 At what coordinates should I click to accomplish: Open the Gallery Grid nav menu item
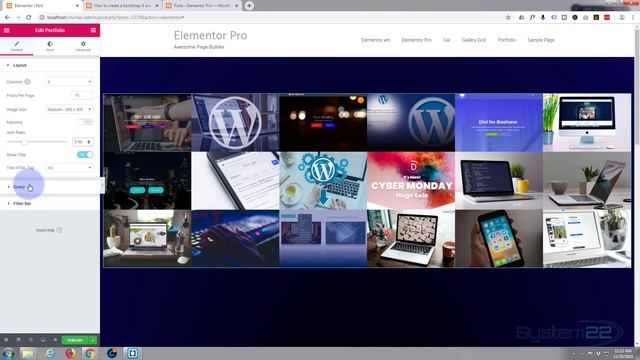pyautogui.click(x=473, y=40)
